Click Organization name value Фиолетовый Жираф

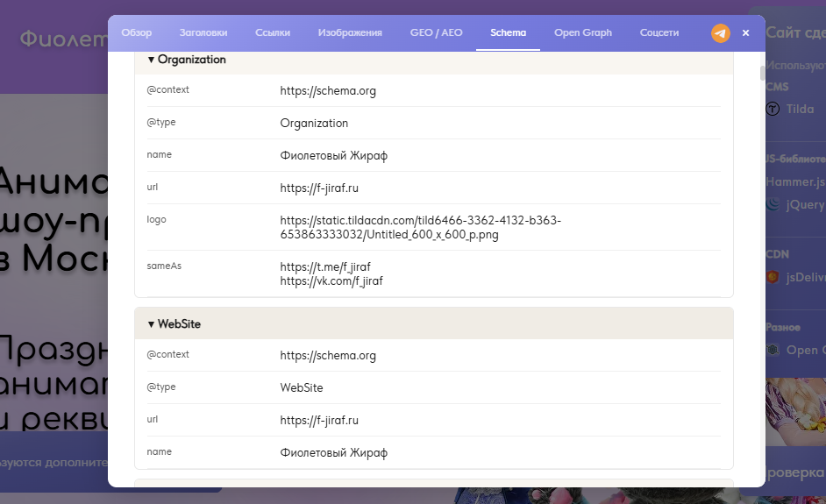333,156
